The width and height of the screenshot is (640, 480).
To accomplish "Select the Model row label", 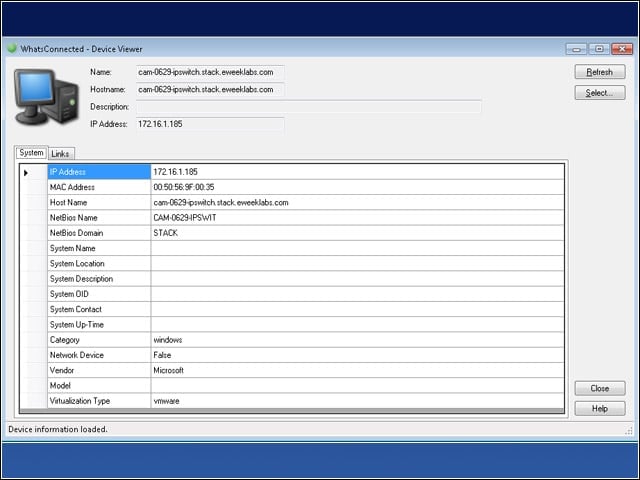I will click(x=99, y=385).
